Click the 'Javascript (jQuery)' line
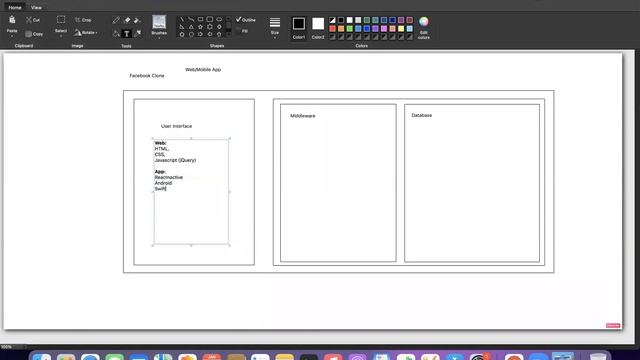The image size is (640, 360). [x=175, y=160]
